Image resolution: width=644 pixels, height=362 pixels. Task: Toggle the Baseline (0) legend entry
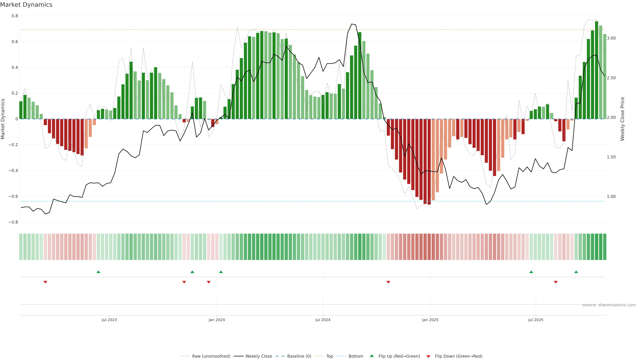299,356
